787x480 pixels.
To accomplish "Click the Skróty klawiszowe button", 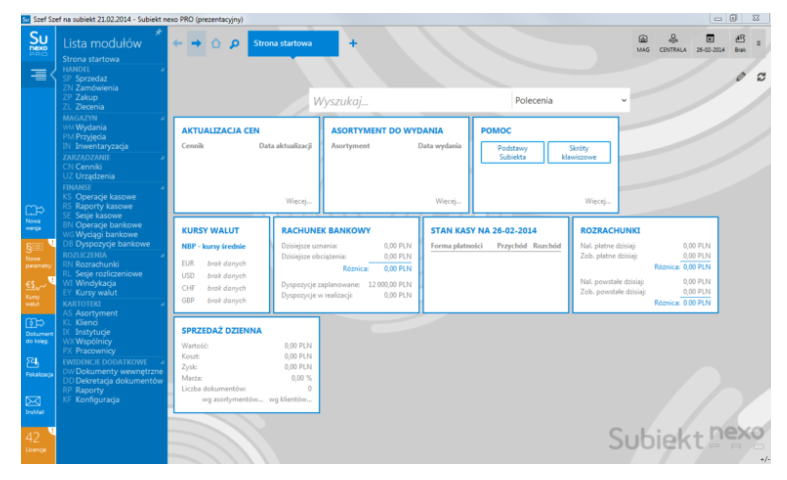I will (x=579, y=152).
